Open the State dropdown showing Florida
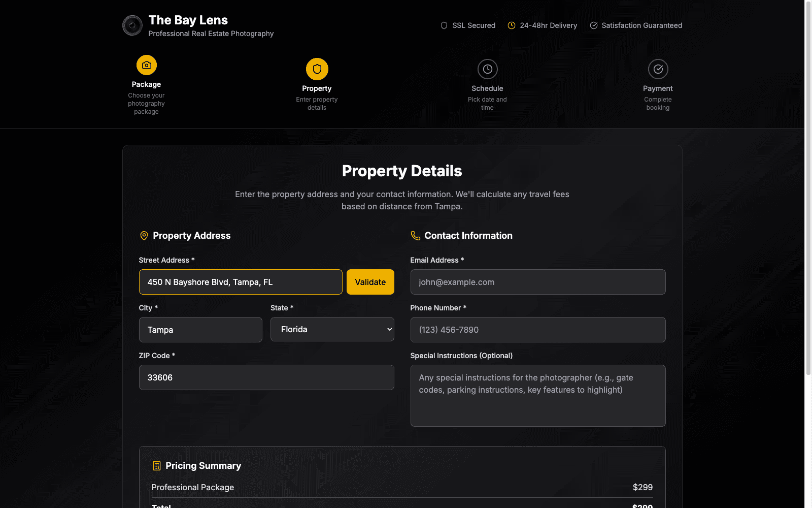Viewport: 812px width, 508px height. pos(332,329)
